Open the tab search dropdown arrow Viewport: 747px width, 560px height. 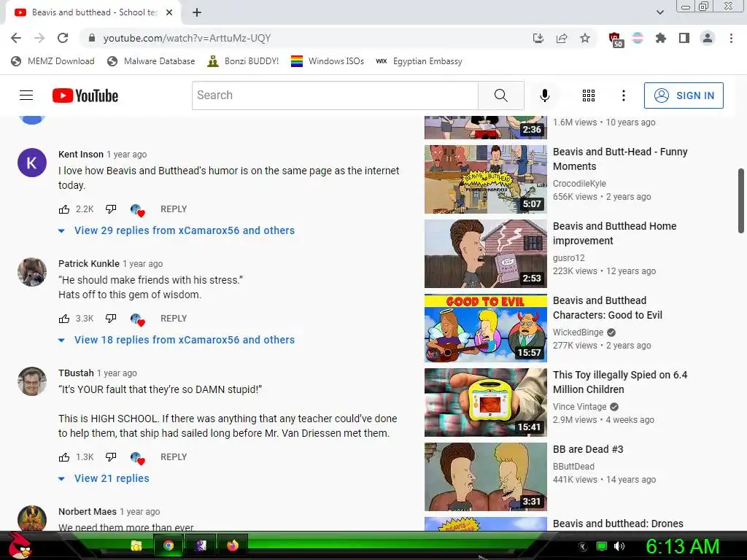pos(659,12)
